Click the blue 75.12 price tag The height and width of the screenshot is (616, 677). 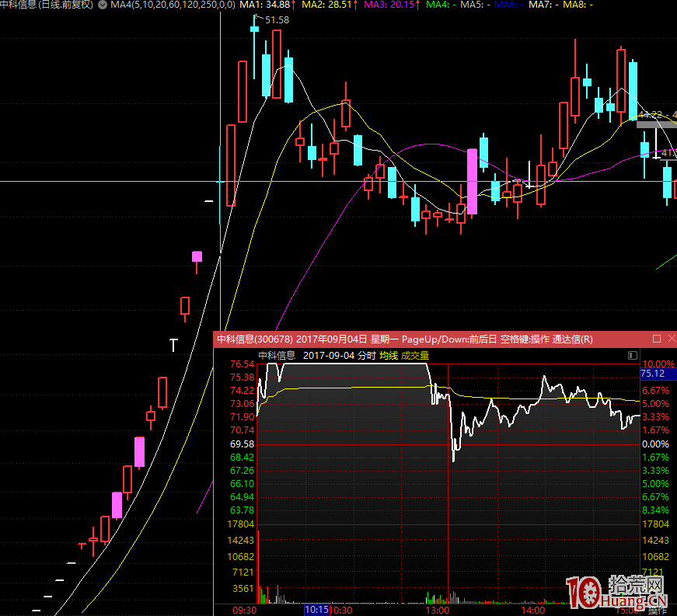[658, 374]
